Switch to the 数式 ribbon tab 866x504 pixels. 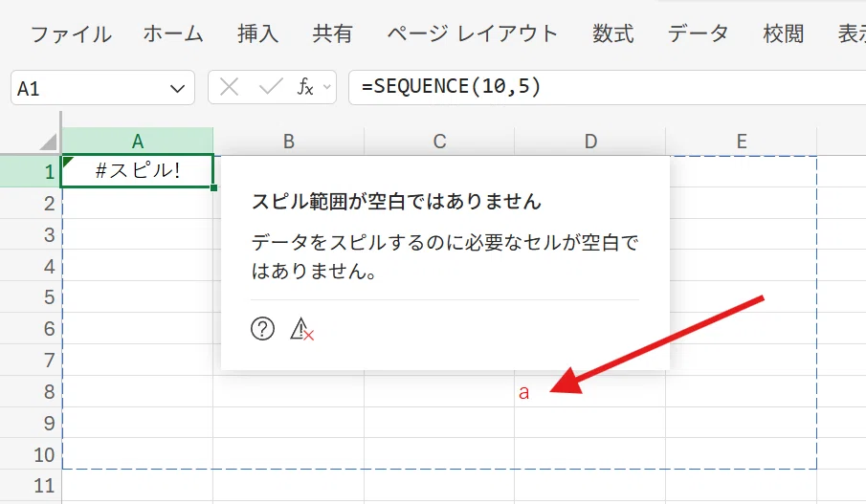(x=613, y=34)
